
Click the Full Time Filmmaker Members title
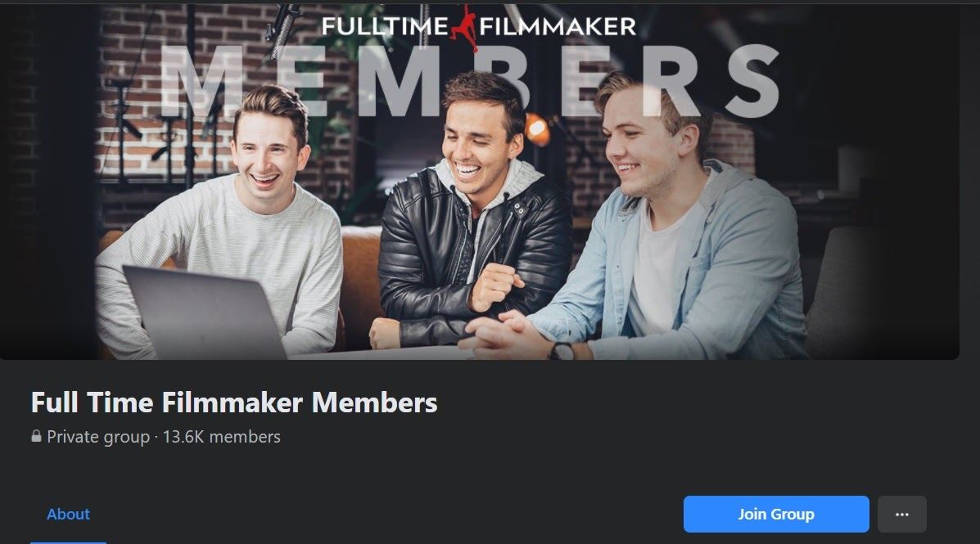point(234,402)
